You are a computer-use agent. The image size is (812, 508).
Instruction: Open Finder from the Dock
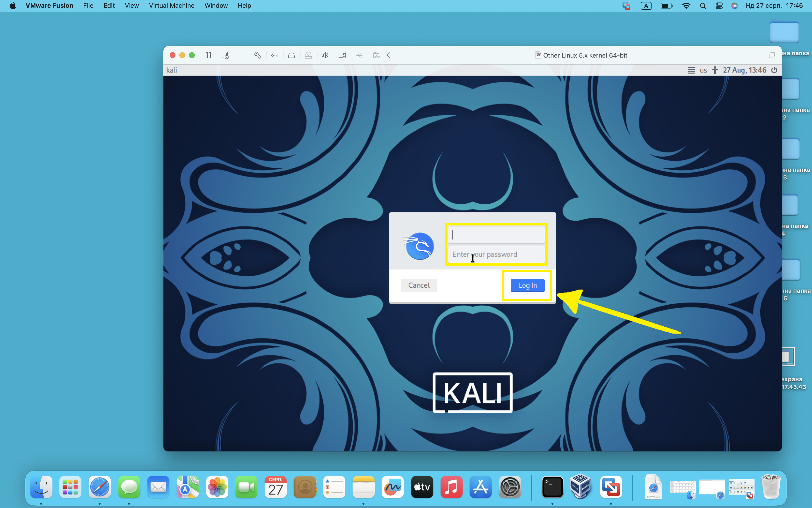[x=41, y=487]
